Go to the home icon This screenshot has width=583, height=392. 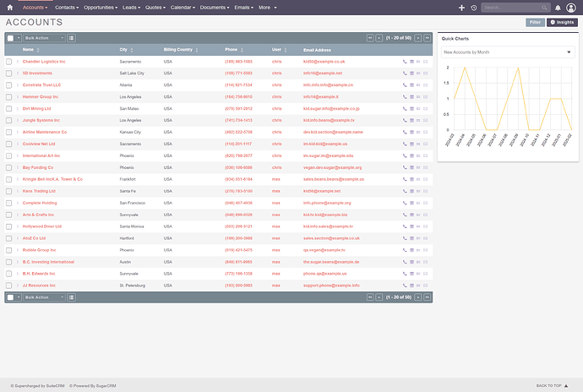tap(10, 8)
